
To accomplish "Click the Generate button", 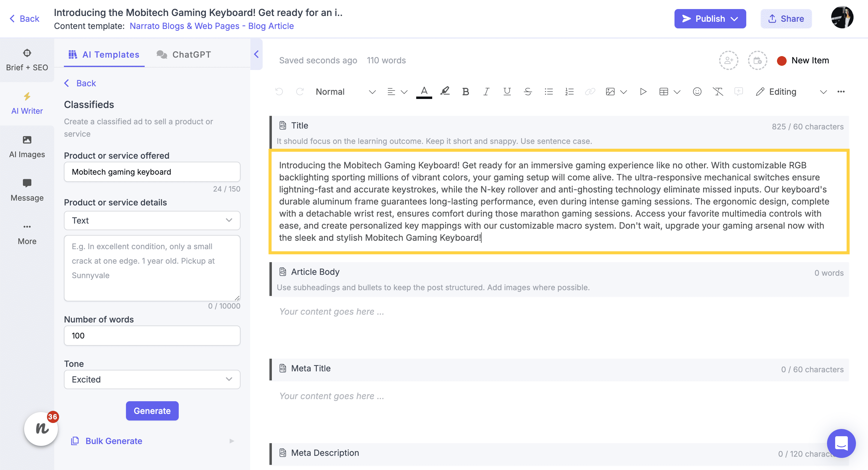I will coord(152,411).
